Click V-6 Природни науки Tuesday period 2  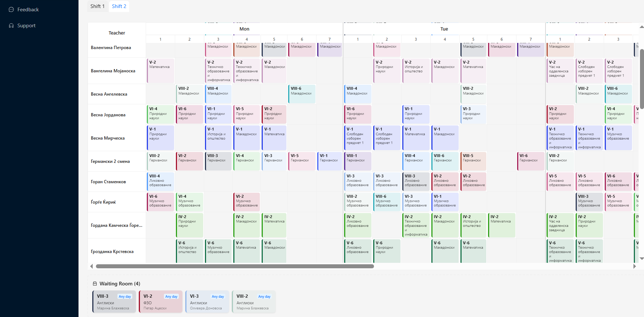387,251
